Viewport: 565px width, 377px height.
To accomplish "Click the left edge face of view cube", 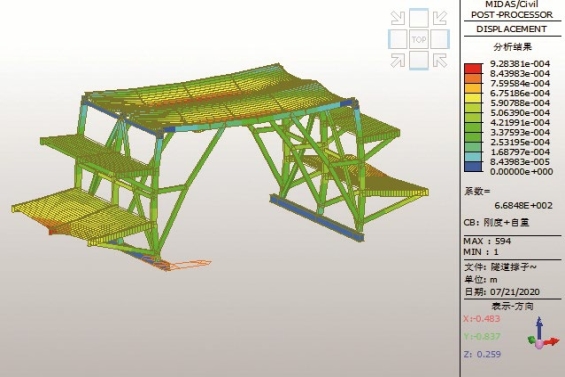I will (398, 39).
